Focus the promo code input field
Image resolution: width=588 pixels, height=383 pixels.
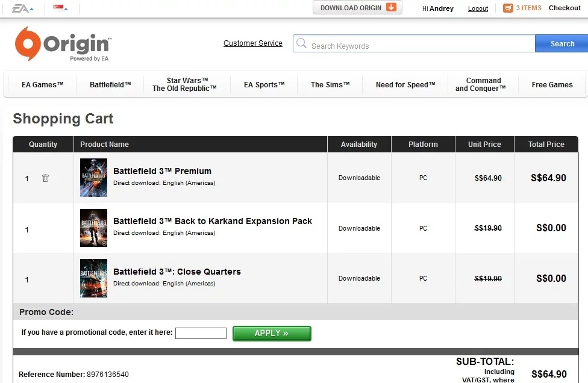[201, 333]
